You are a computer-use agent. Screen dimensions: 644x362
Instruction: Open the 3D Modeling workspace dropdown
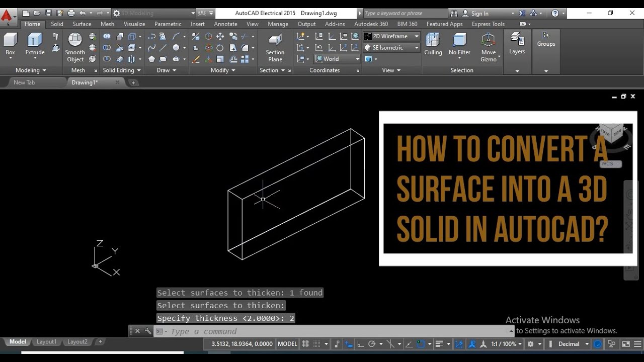point(153,13)
